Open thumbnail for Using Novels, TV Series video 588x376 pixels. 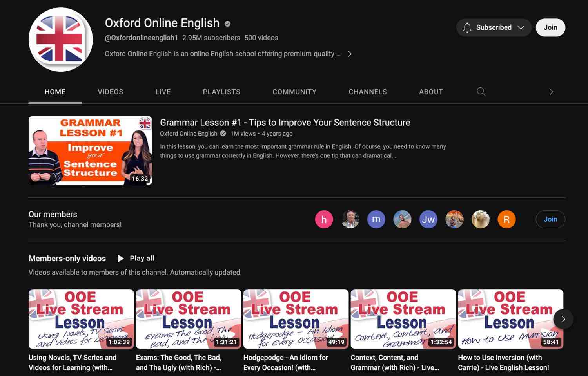click(x=81, y=319)
